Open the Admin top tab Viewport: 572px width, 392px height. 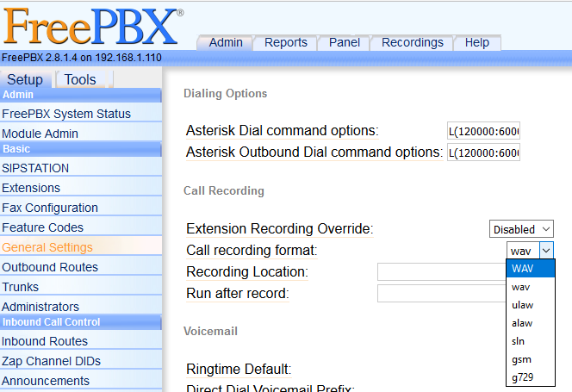point(226,43)
